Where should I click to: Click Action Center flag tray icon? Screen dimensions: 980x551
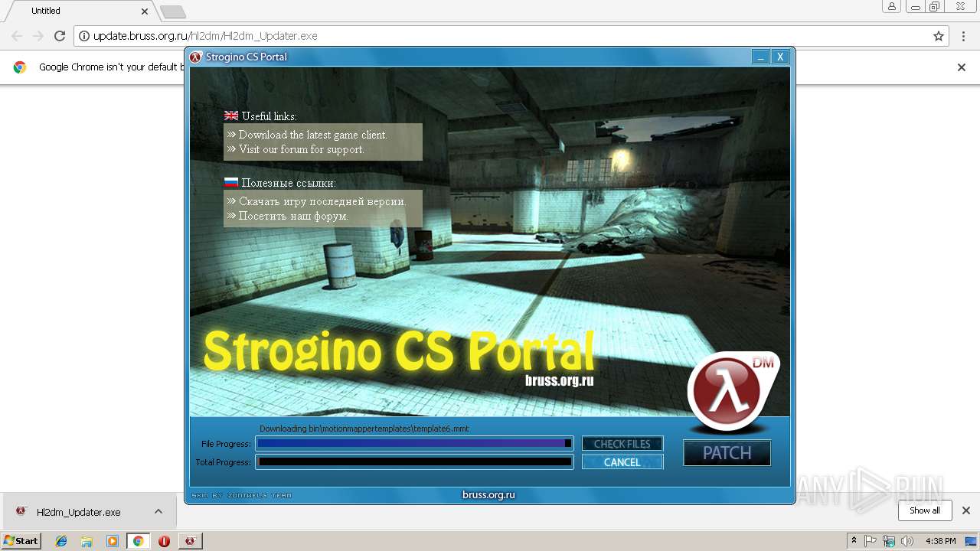(871, 541)
